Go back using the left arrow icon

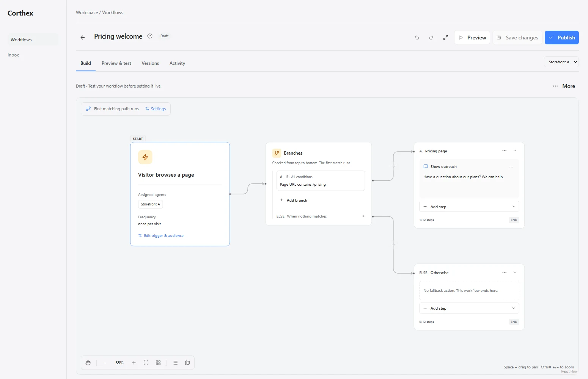click(82, 38)
